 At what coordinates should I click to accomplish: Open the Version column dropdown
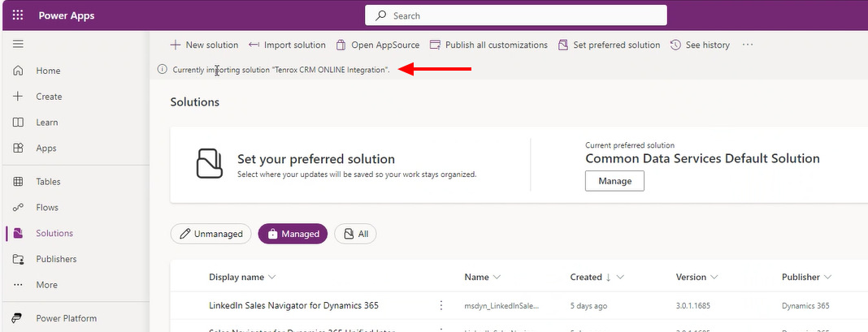714,278
